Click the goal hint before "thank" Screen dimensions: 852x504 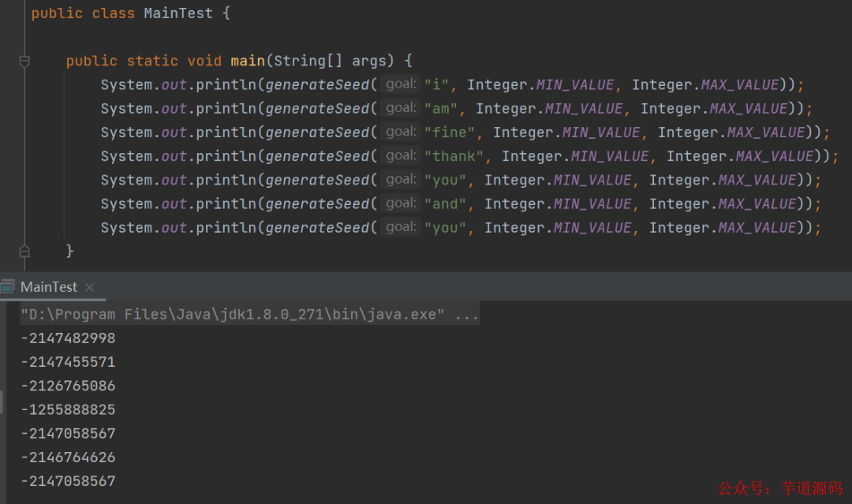401,156
